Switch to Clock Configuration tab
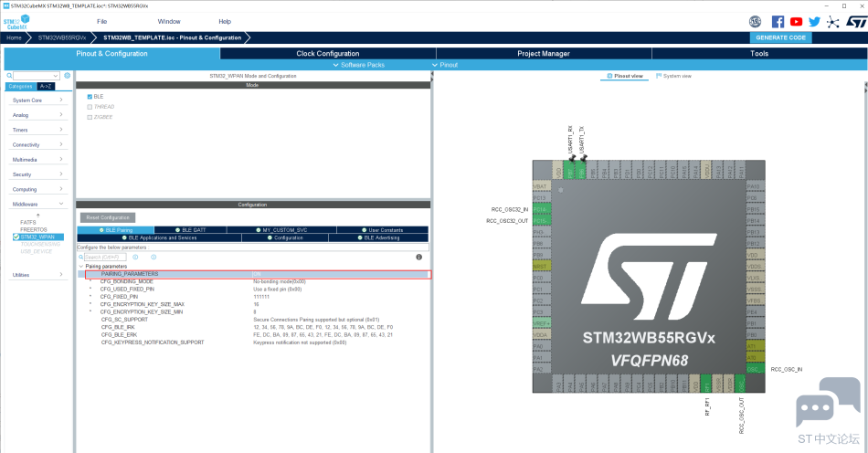 click(328, 54)
